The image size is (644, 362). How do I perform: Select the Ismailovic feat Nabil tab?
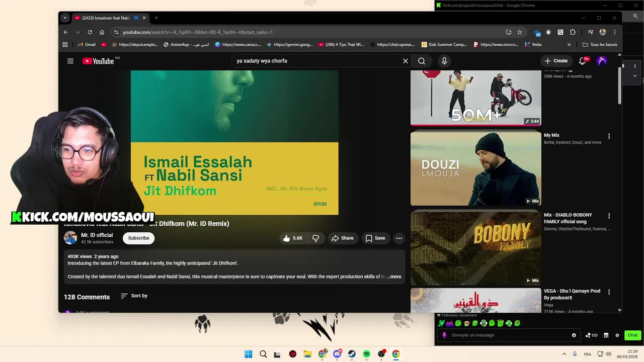pyautogui.click(x=110, y=18)
